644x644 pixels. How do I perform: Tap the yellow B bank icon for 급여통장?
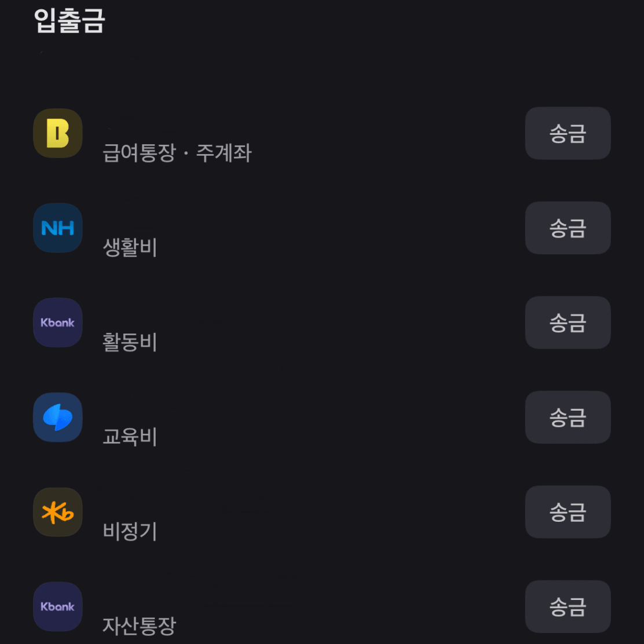(57, 133)
